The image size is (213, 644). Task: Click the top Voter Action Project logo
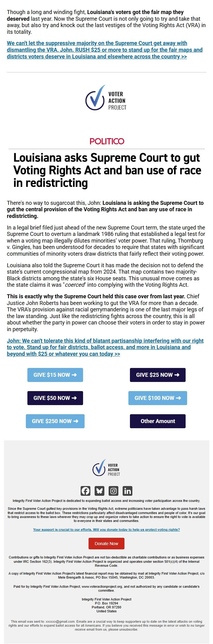(x=106, y=98)
